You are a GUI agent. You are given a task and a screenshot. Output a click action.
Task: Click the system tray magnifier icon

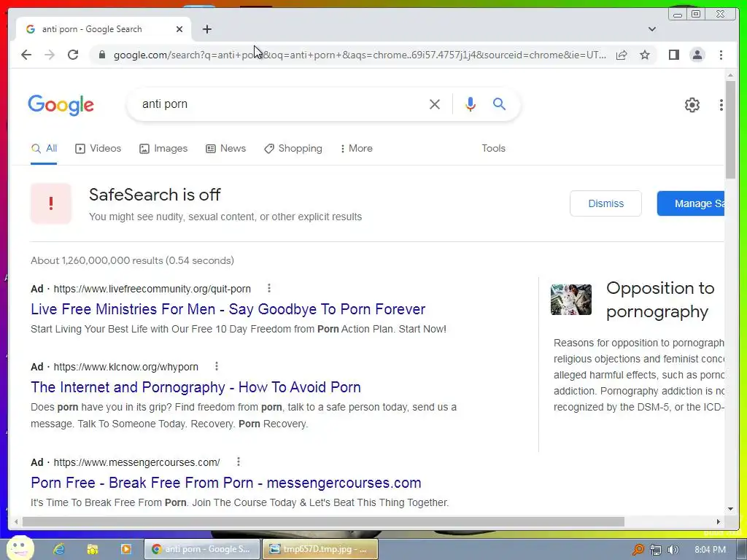[638, 550]
